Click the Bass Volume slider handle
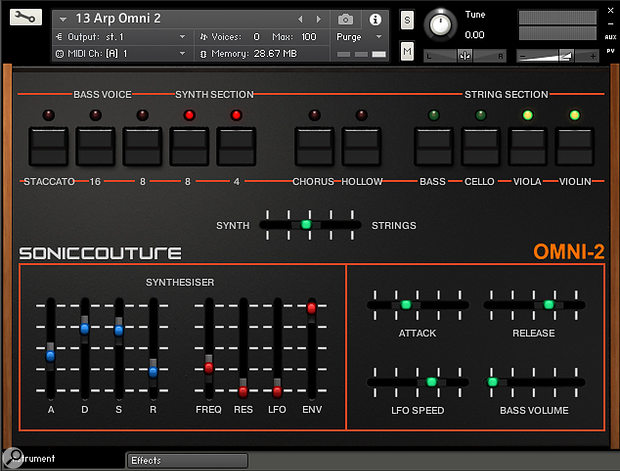 492,382
